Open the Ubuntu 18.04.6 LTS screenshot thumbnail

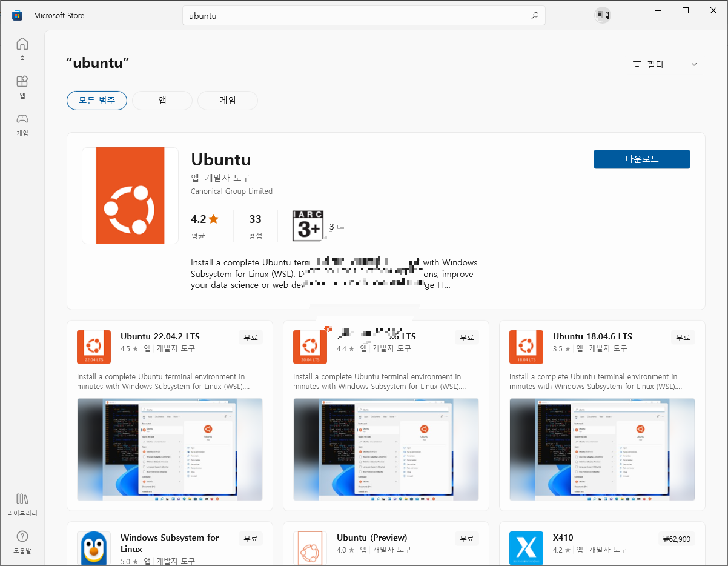[602, 450]
